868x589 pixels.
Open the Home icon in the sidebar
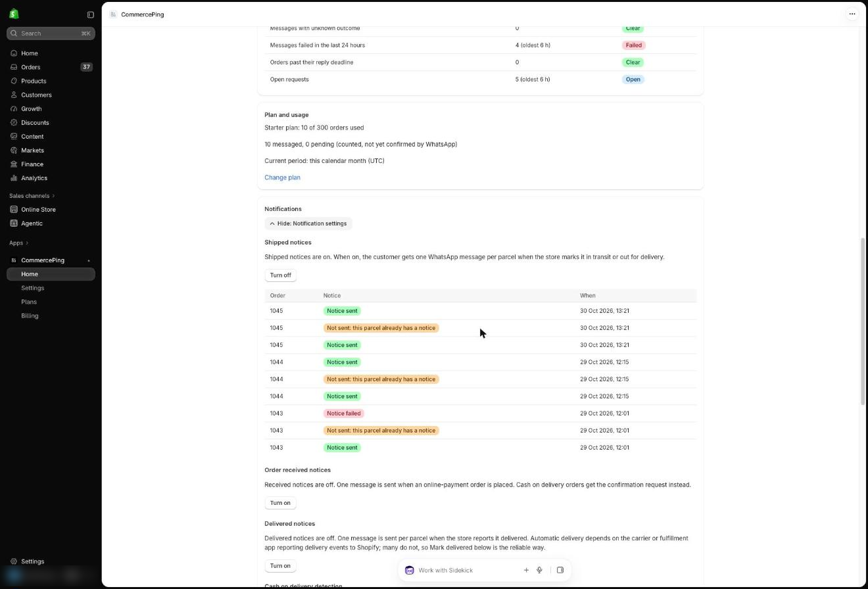pos(14,53)
